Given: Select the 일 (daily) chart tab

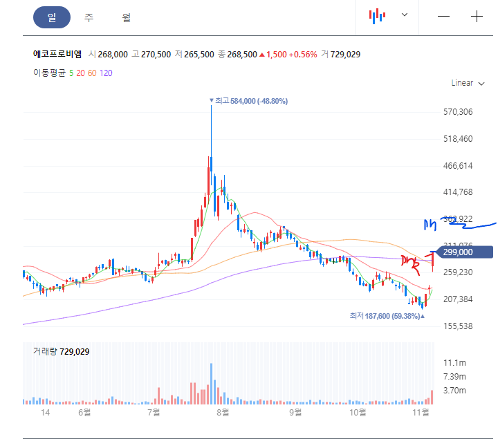Looking at the screenshot, I should pos(52,17).
